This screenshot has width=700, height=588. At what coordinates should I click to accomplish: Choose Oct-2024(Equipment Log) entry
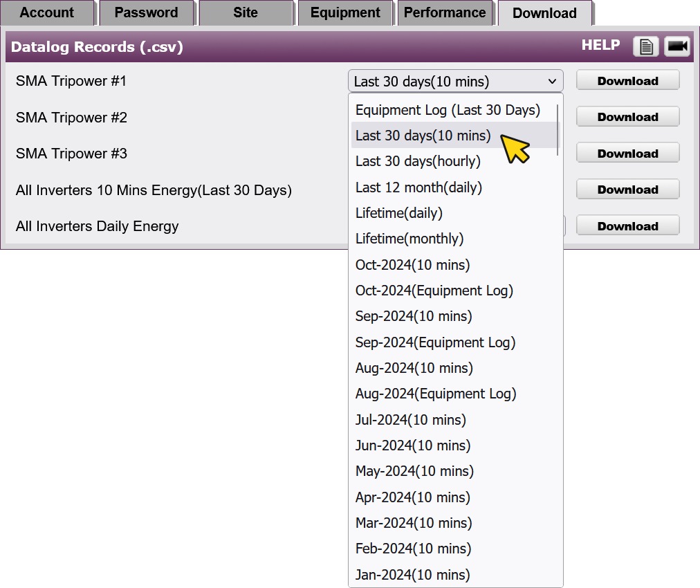(434, 291)
